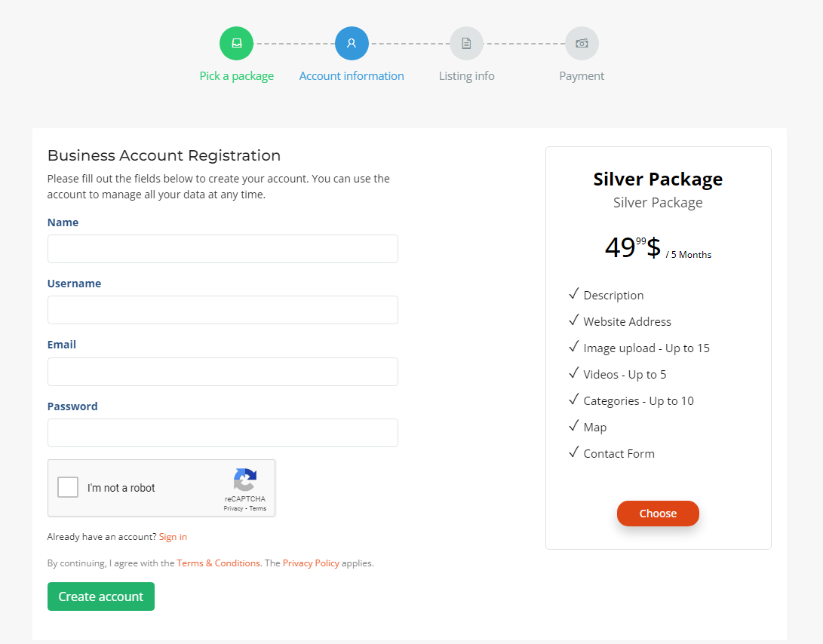Select the Account information step label
This screenshot has width=823, height=644.
(352, 76)
